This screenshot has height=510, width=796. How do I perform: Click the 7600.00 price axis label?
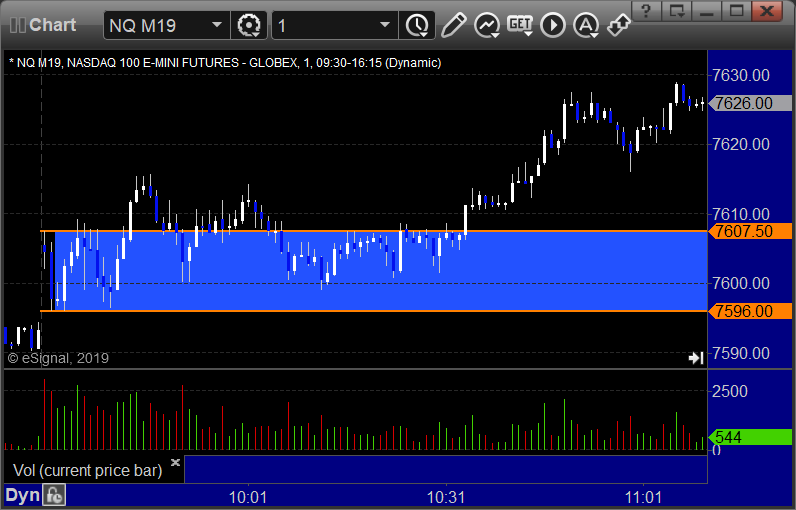pos(741,283)
